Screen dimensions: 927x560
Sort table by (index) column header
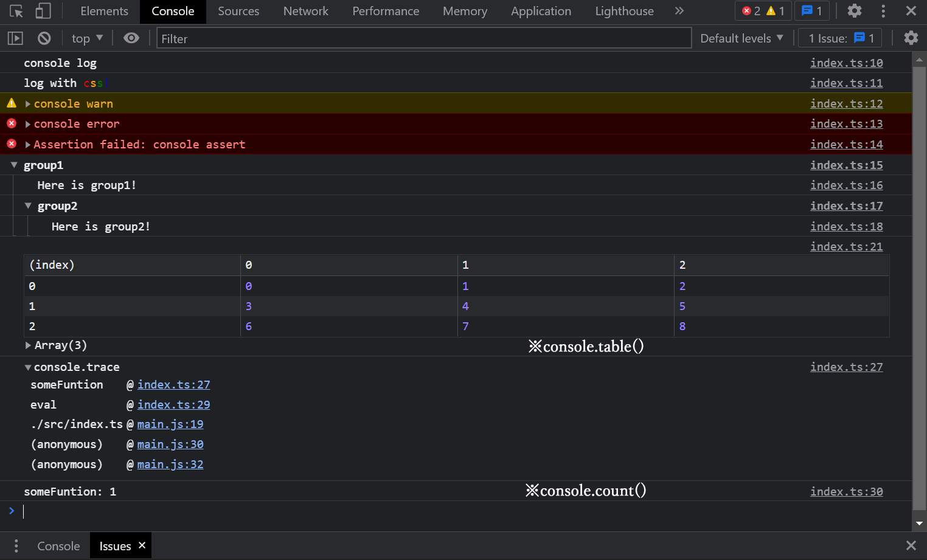(x=132, y=265)
